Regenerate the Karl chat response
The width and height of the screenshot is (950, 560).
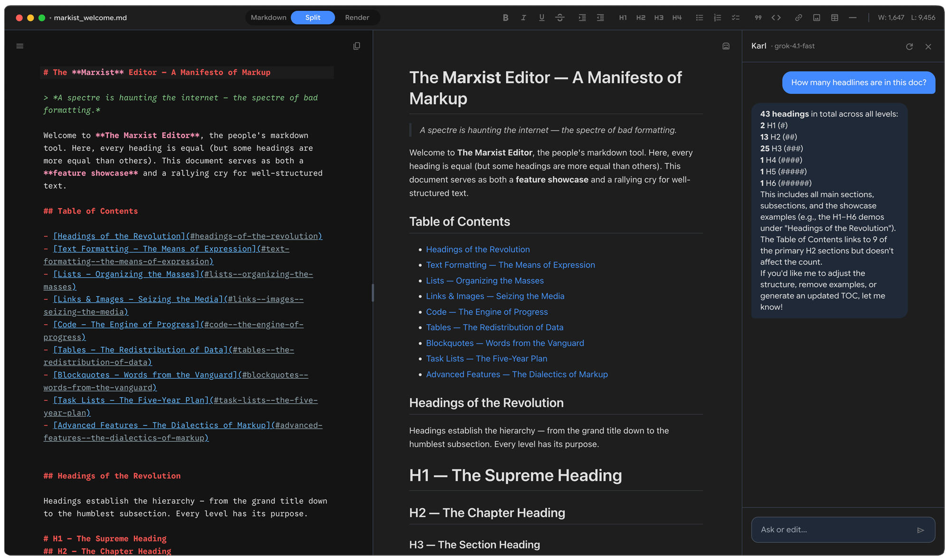(910, 46)
